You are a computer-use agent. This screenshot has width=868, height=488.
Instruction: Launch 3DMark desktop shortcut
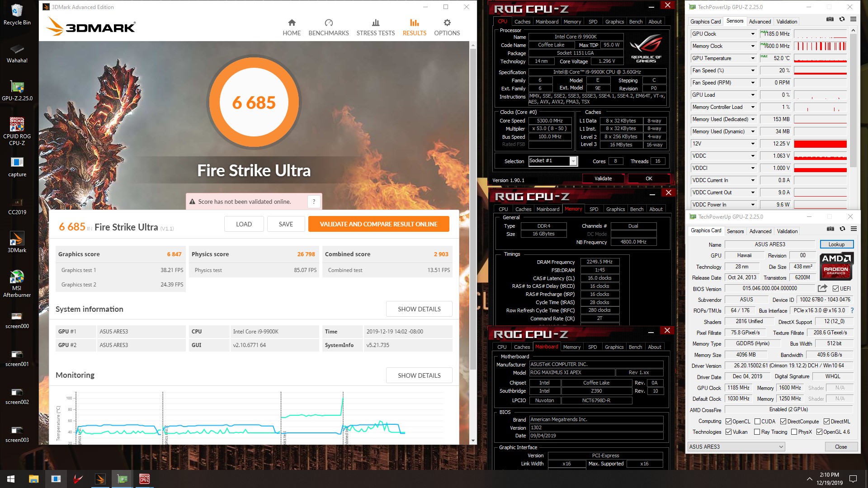tap(17, 243)
